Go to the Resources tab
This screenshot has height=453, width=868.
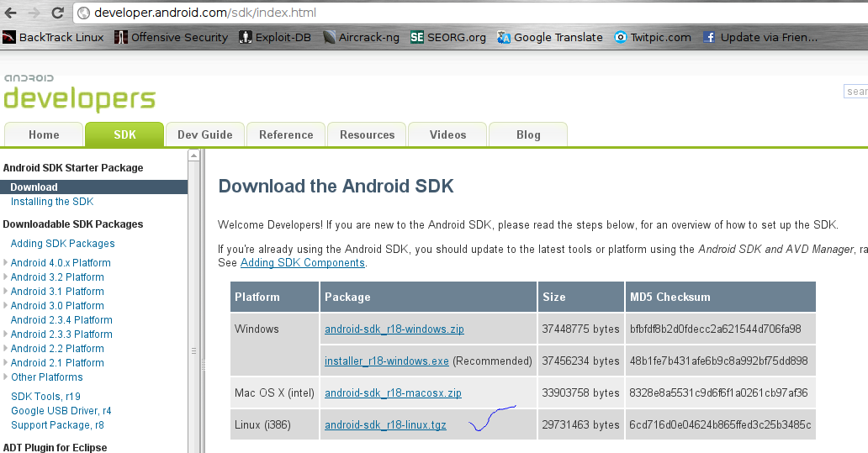click(367, 134)
